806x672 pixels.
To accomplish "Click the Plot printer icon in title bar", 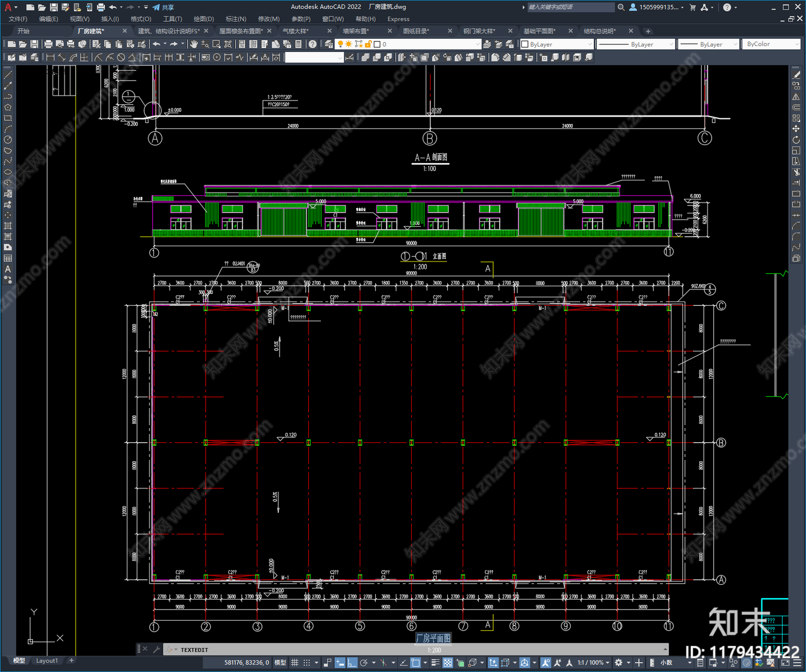I will coord(101,7).
